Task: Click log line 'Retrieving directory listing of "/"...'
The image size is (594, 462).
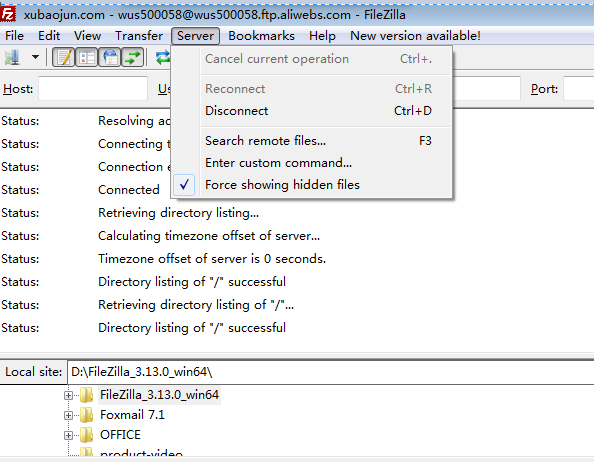Action: [x=196, y=305]
